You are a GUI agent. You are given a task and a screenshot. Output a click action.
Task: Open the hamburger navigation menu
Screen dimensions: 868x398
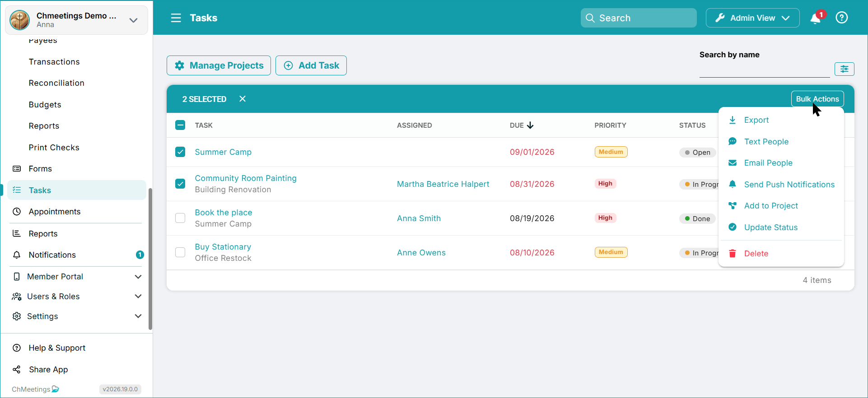point(176,18)
